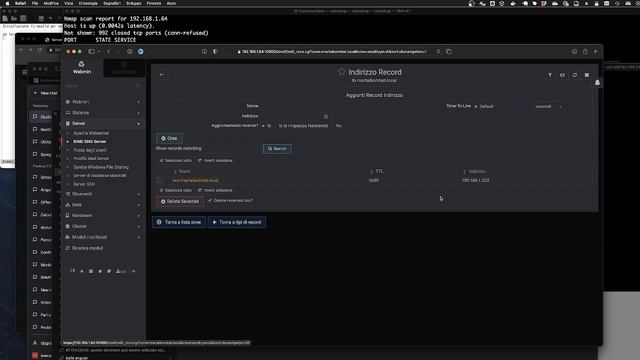This screenshot has width=640, height=360.
Task: Expand the Moduli inutilizzati category
Action: tap(103, 237)
